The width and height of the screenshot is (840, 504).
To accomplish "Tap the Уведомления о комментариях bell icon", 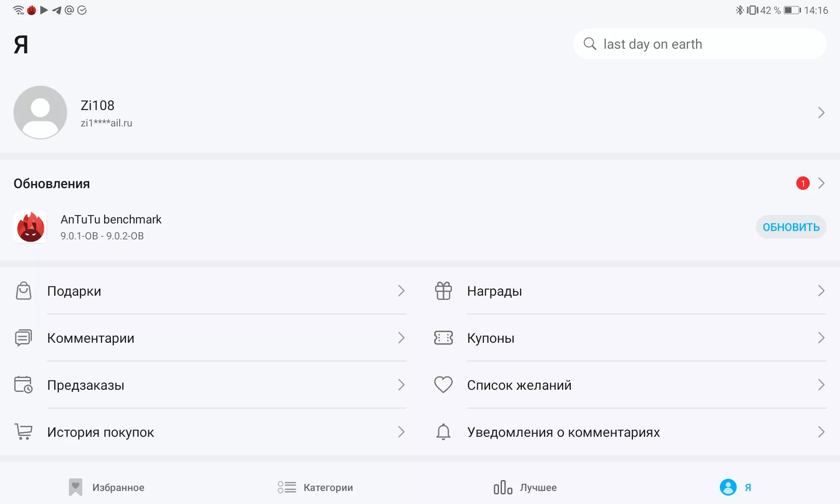I will [x=444, y=432].
